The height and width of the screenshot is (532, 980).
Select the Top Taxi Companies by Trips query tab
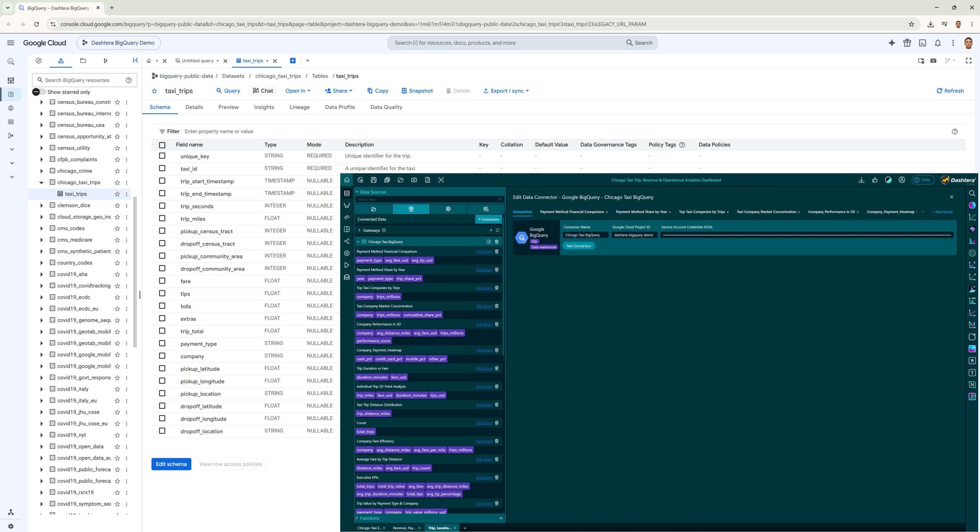pyautogui.click(x=702, y=212)
